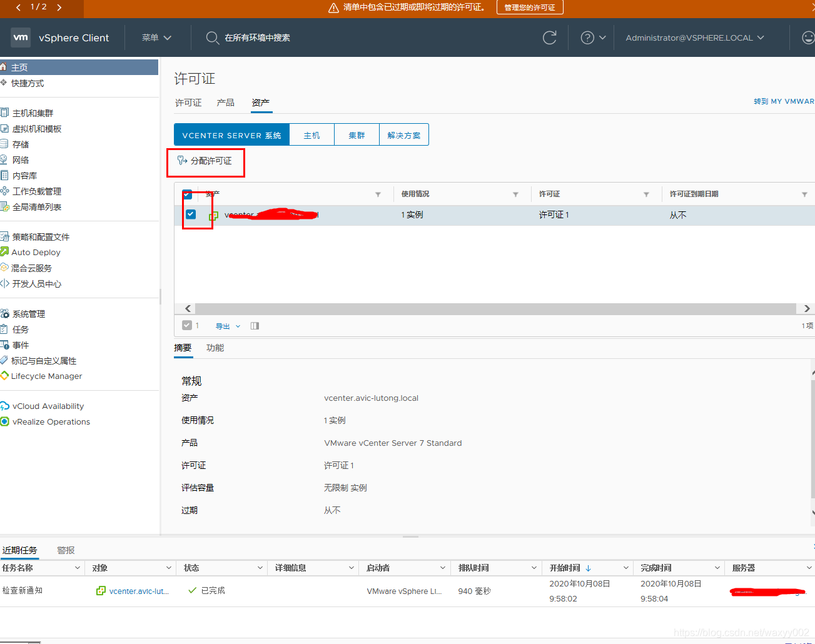Viewport: 815px width, 644px height.
Task: Open filter for 资产 column
Action: [378, 194]
